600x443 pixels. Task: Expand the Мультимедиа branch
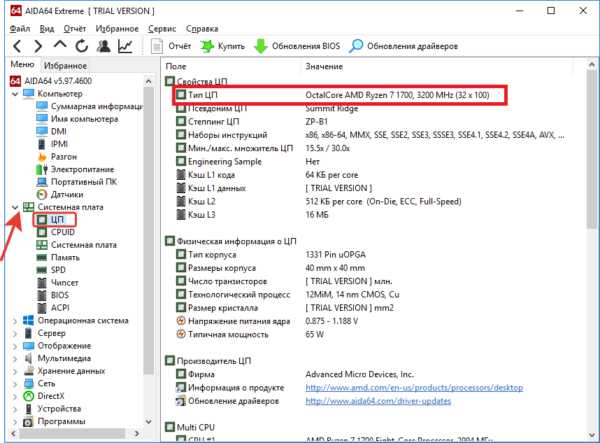click(x=15, y=358)
